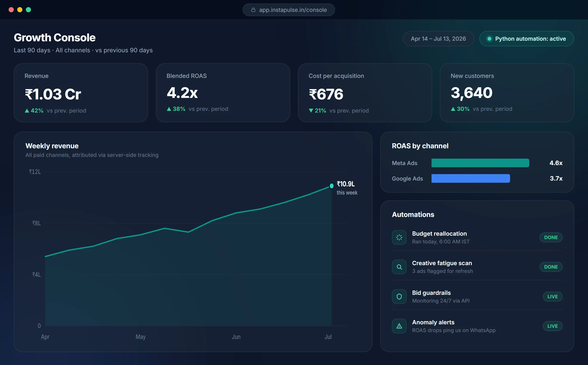
Task: Click the Google Ads label
Action: pos(407,178)
